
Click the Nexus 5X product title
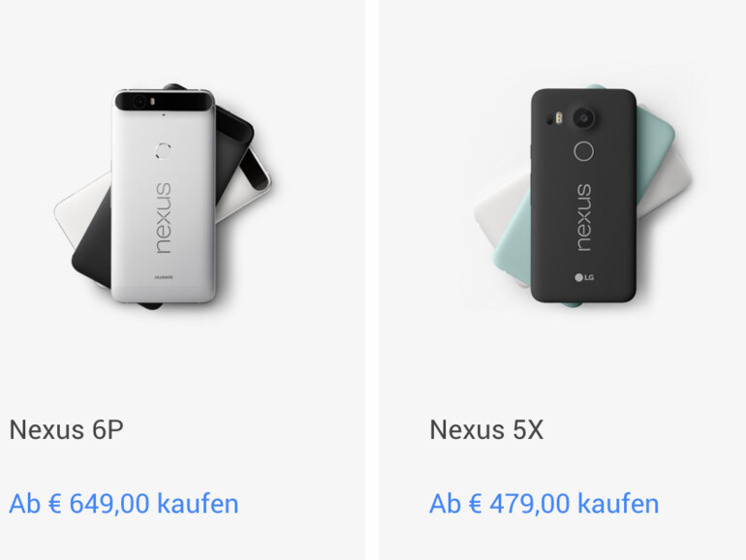pyautogui.click(x=486, y=429)
